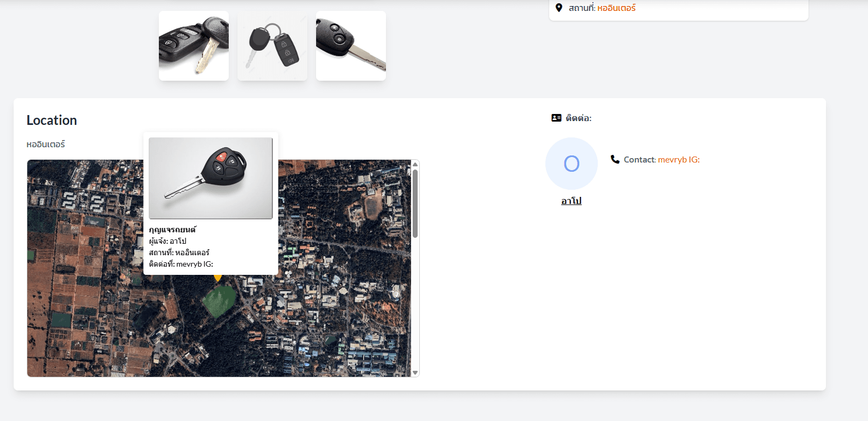Click the map's vertical scrollbar thumb

[415, 203]
